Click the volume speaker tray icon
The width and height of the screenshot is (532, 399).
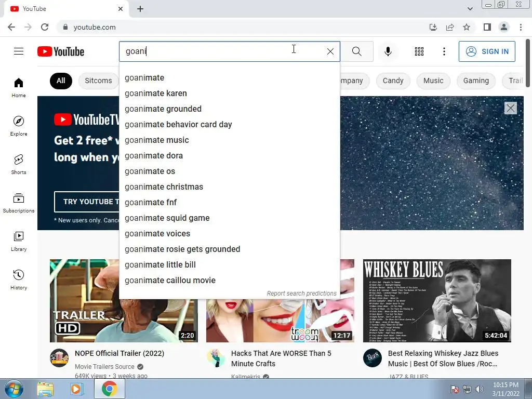[480, 389]
